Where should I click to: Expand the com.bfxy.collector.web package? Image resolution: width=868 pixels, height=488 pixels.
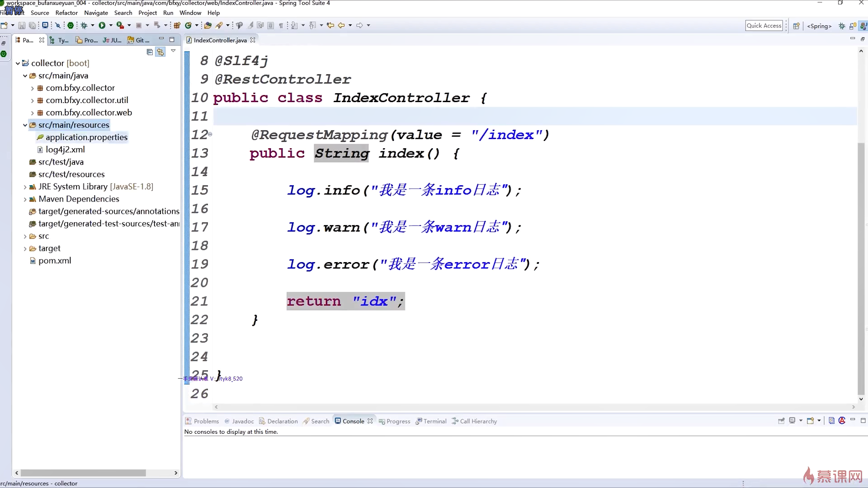32,113
